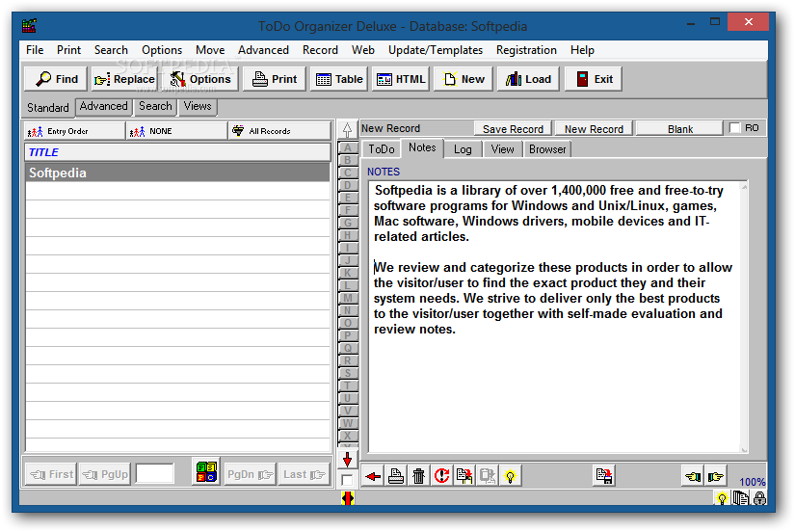Open the Update/Templates menu

[x=436, y=50]
